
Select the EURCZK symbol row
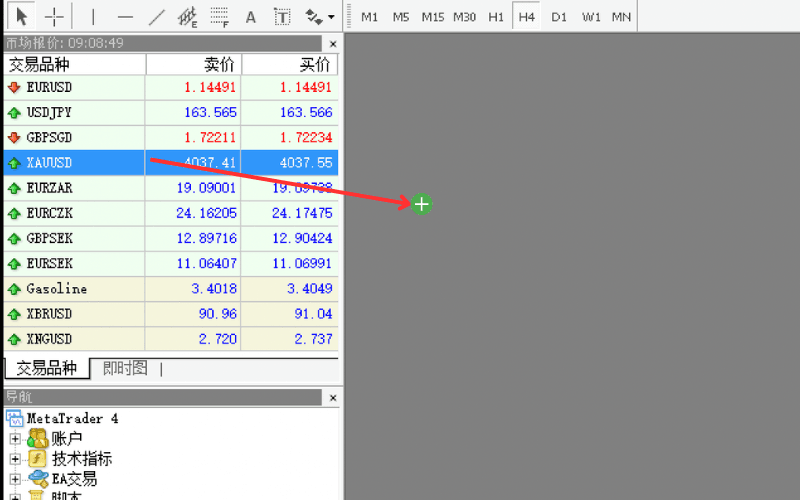(171, 213)
